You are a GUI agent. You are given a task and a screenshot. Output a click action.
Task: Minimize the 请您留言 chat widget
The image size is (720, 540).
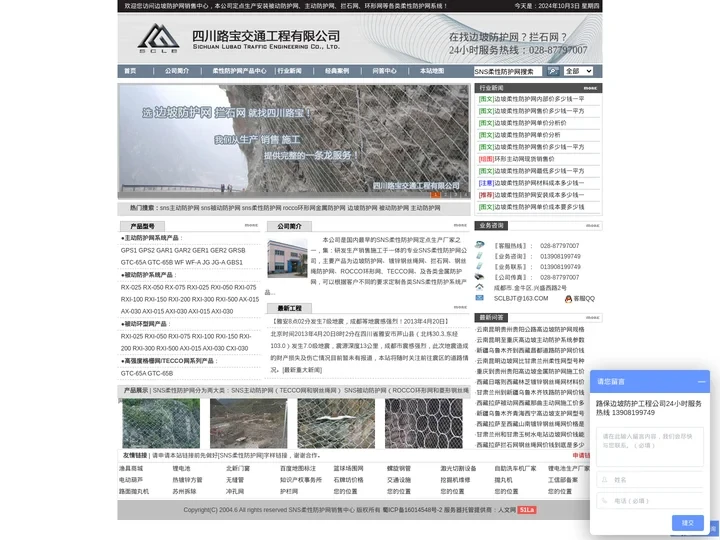click(701, 382)
